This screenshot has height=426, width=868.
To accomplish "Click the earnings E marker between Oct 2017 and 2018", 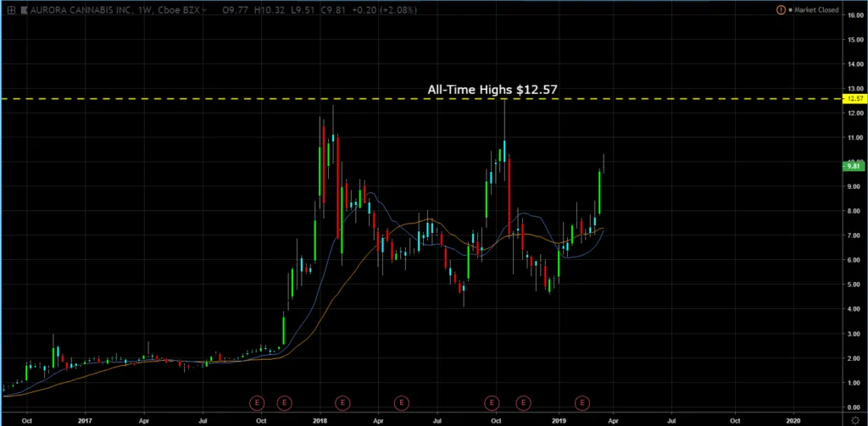I will pos(284,403).
